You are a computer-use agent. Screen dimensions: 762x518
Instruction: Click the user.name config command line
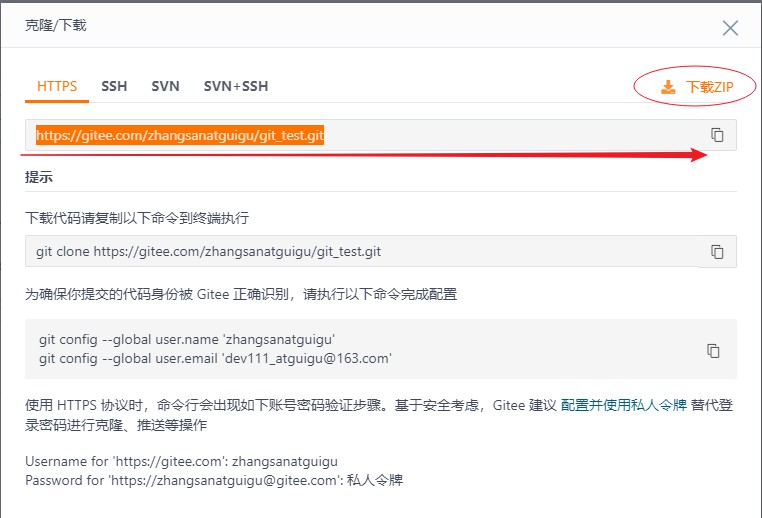(x=187, y=339)
